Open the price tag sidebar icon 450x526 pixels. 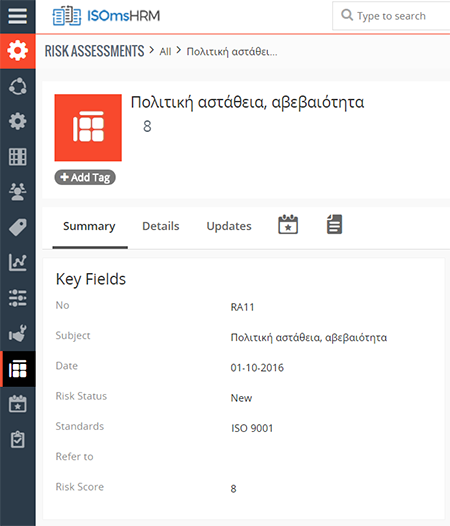tap(17, 227)
